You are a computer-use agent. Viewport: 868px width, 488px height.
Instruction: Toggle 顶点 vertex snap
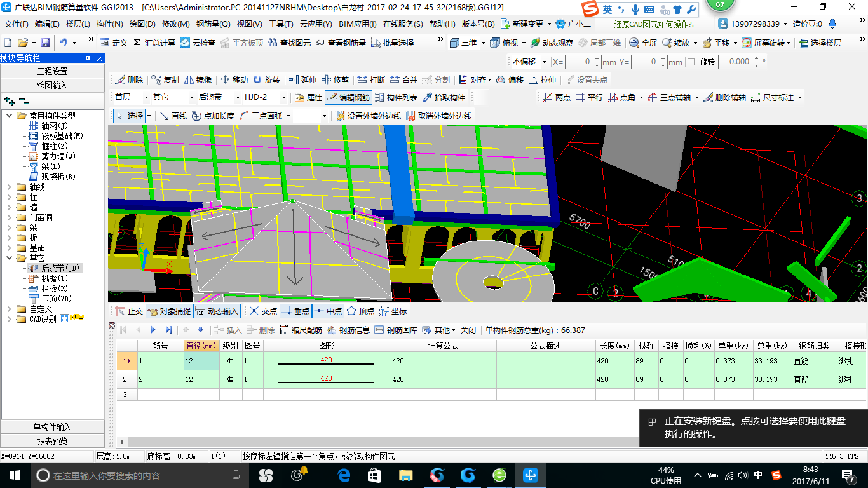tap(360, 311)
